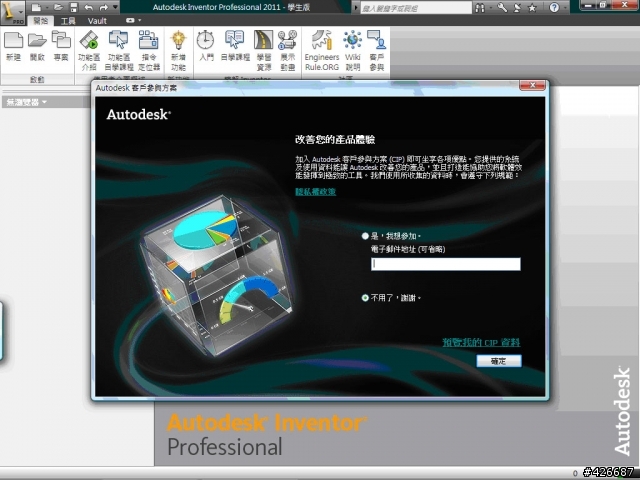Close the Autodesk Customer Involvement dialog
Screen dimensions: 640x480
tap(532, 85)
